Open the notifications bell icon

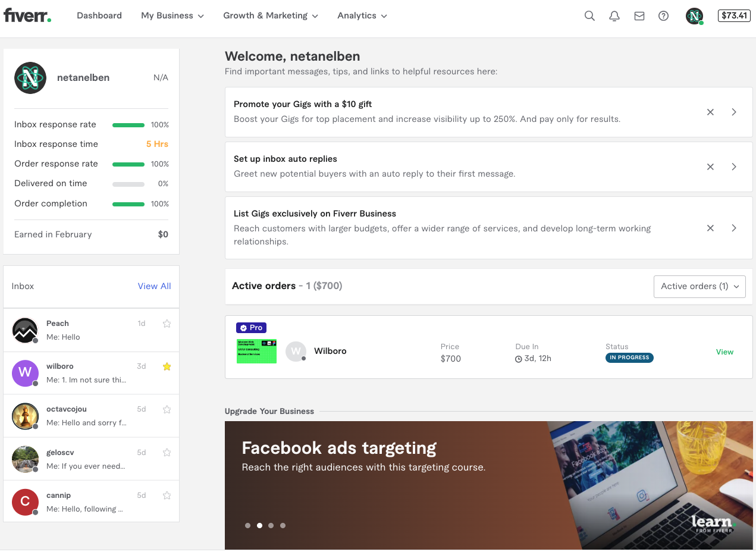click(x=614, y=16)
